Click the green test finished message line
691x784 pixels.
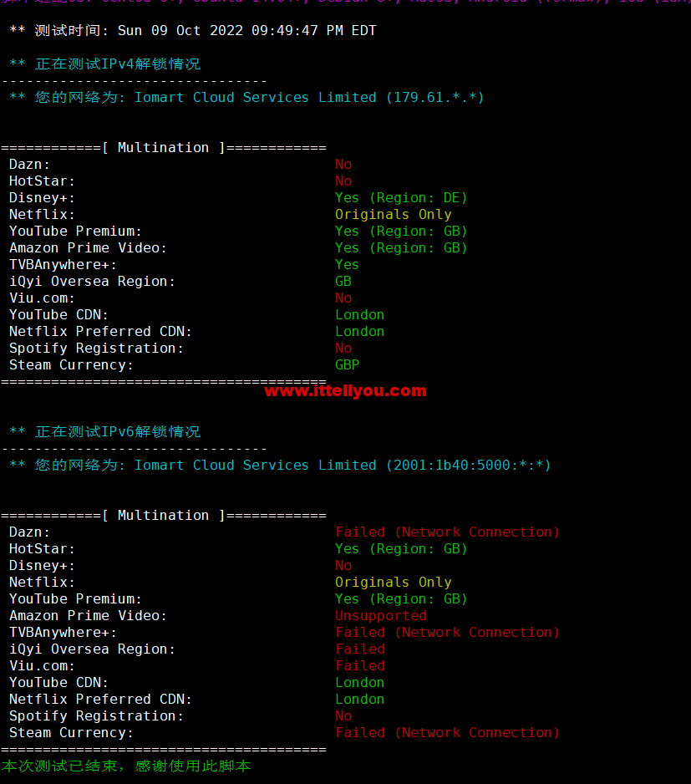pos(126,766)
